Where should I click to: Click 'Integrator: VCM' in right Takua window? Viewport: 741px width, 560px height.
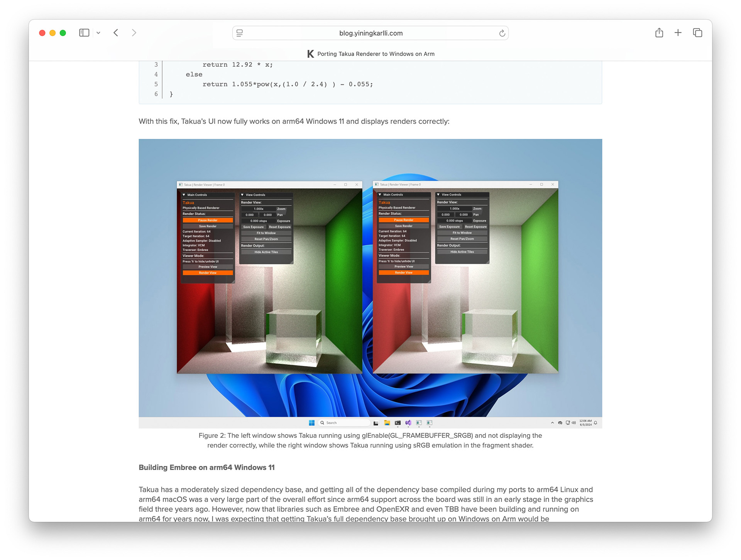point(390,245)
